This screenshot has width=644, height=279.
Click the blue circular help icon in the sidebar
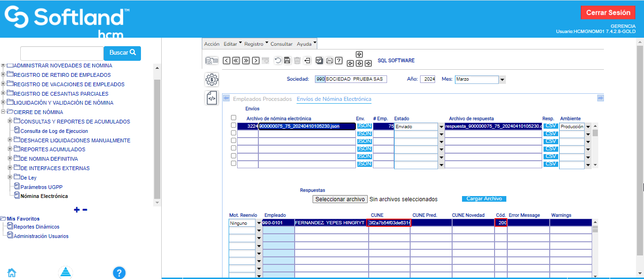(119, 272)
